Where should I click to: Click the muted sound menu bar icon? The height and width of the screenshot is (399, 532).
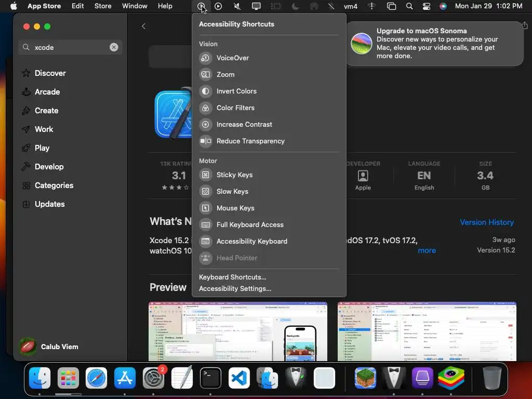pyautogui.click(x=237, y=6)
